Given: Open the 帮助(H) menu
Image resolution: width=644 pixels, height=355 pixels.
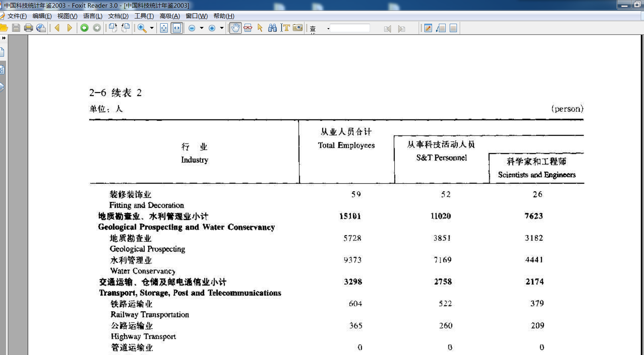Looking at the screenshot, I should point(224,16).
